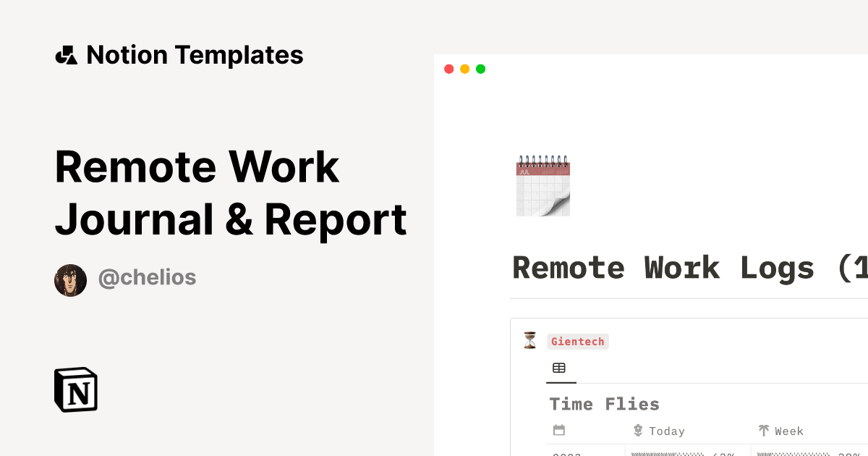Select the Notion N logo
The image size is (868, 456).
75,389
